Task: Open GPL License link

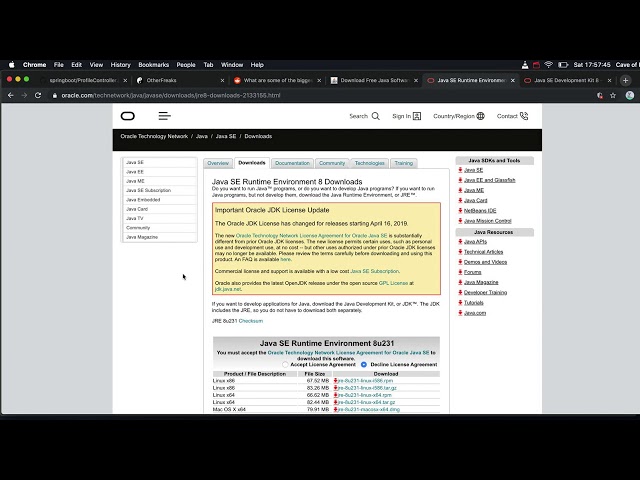Action: point(393,283)
